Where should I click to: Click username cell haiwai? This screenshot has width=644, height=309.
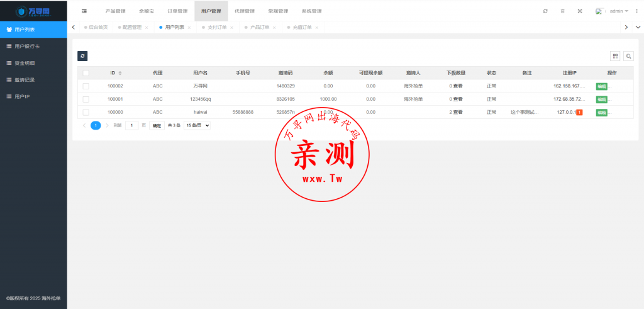click(x=201, y=112)
